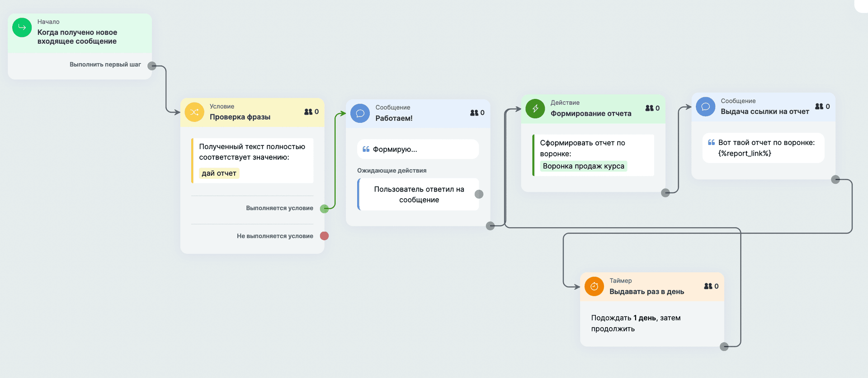Click connector beside Пользователь ответил на сообщение

pos(479,194)
